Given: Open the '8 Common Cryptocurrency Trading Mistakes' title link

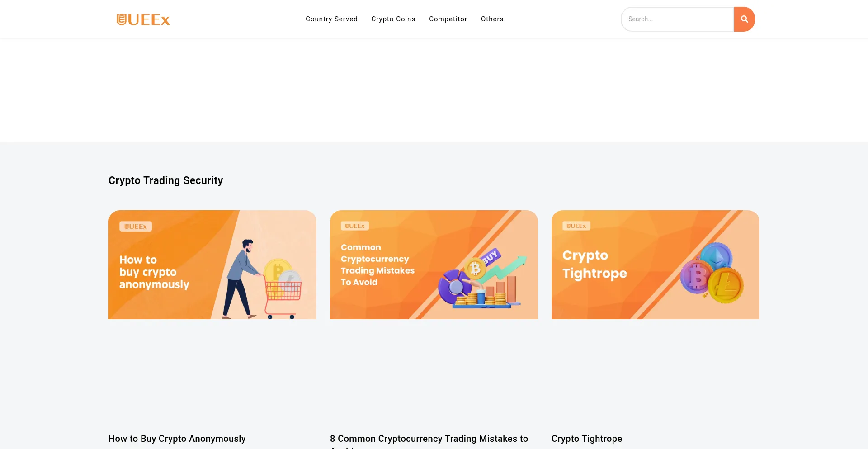Looking at the screenshot, I should pyautogui.click(x=429, y=439).
